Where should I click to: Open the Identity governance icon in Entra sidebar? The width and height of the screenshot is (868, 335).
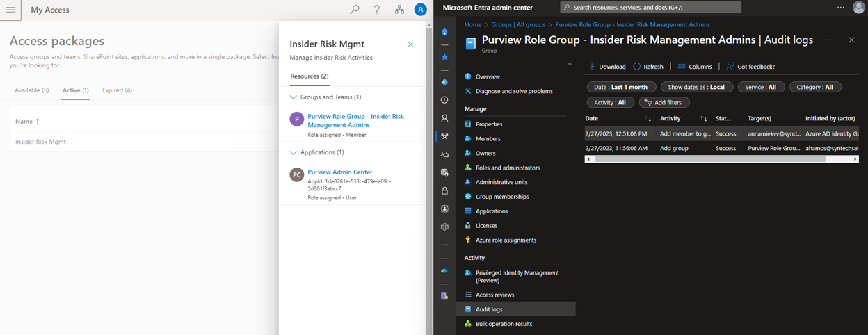pyautogui.click(x=444, y=209)
